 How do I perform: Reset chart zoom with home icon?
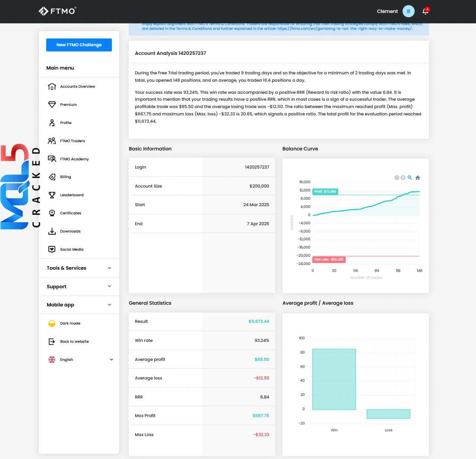(418, 178)
